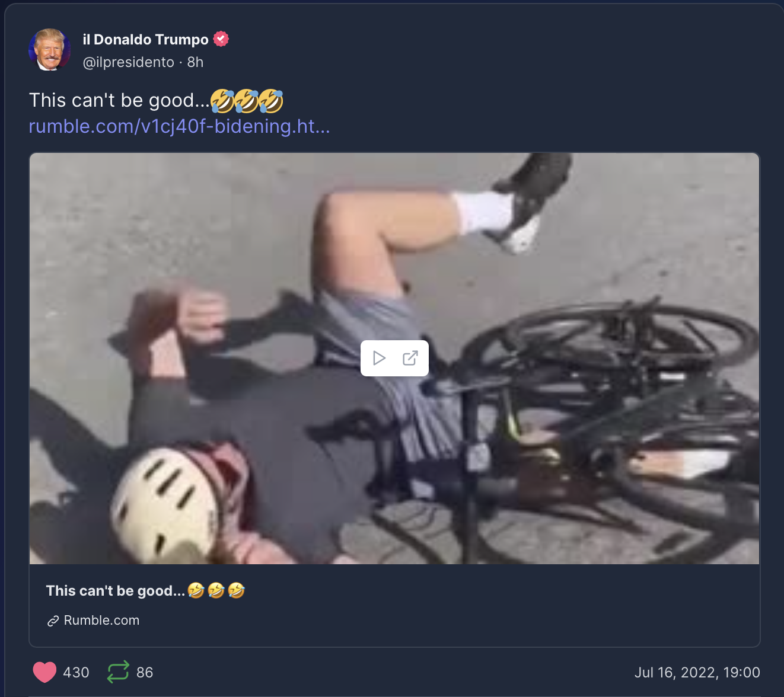Click the play button on the video
Screen dimensions: 784x697
tap(379, 358)
